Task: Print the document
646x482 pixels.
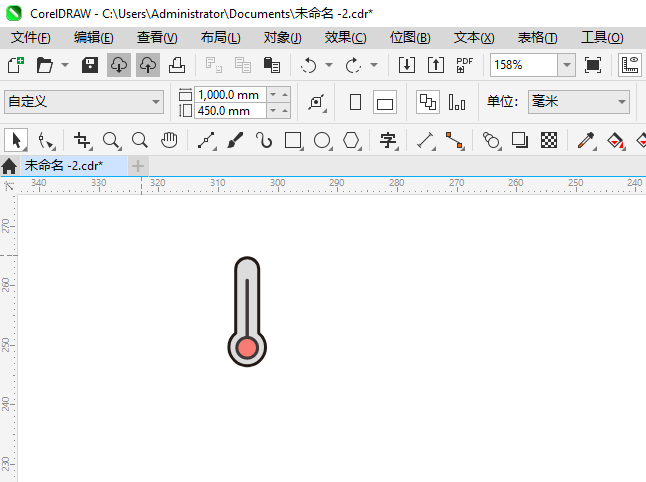Action: pyautogui.click(x=177, y=65)
